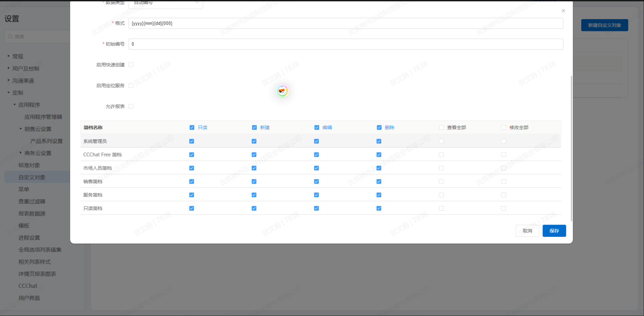Uncheck 只读 header column checkbox

click(192, 127)
